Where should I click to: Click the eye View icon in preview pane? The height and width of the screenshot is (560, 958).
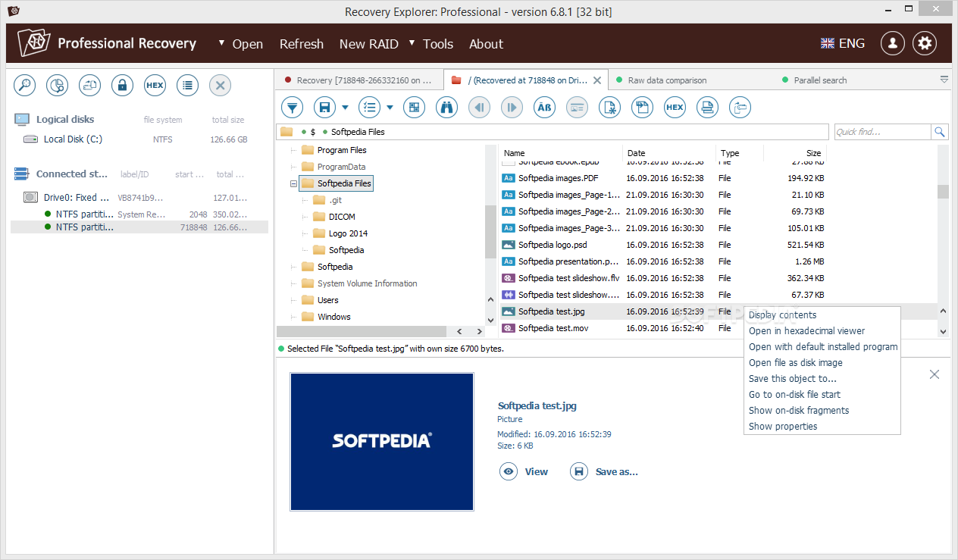pos(509,471)
